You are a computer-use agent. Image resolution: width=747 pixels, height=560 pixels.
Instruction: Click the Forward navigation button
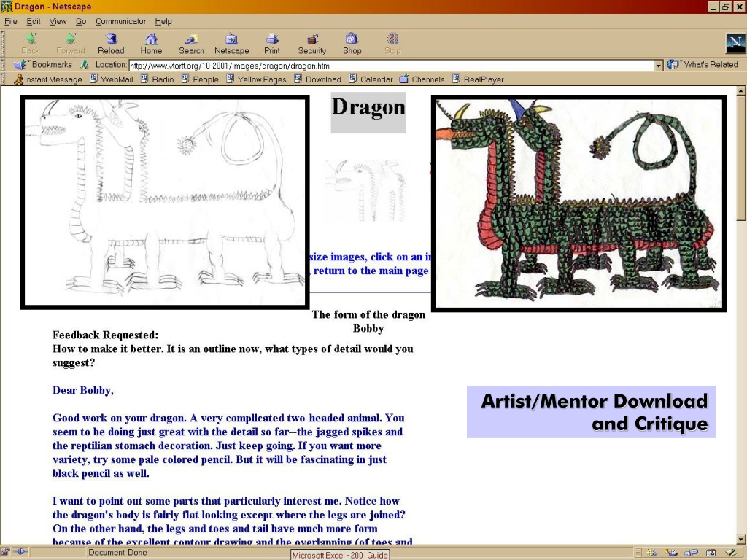tap(71, 43)
